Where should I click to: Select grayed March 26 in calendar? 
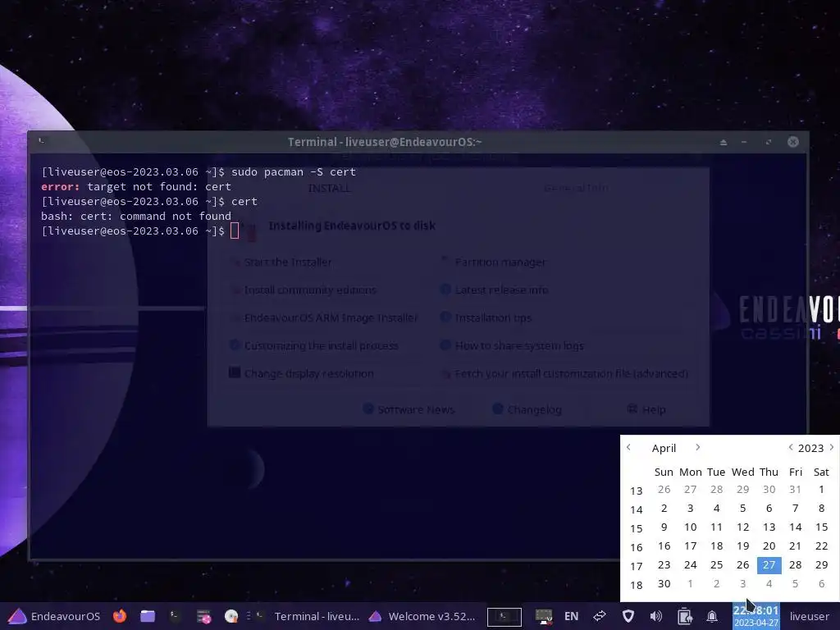click(664, 489)
